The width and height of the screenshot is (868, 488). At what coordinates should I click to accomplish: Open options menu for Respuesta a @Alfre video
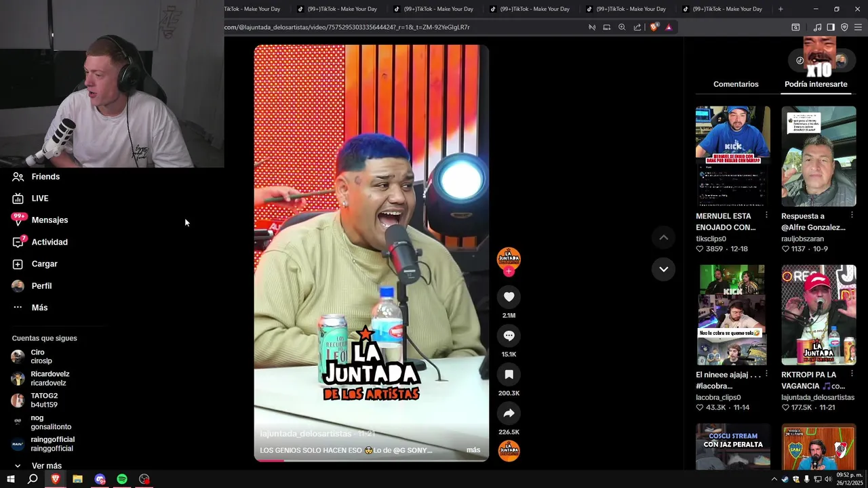tap(852, 215)
